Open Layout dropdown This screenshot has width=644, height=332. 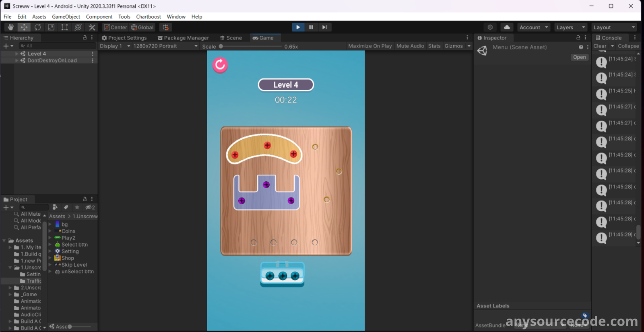click(x=614, y=27)
